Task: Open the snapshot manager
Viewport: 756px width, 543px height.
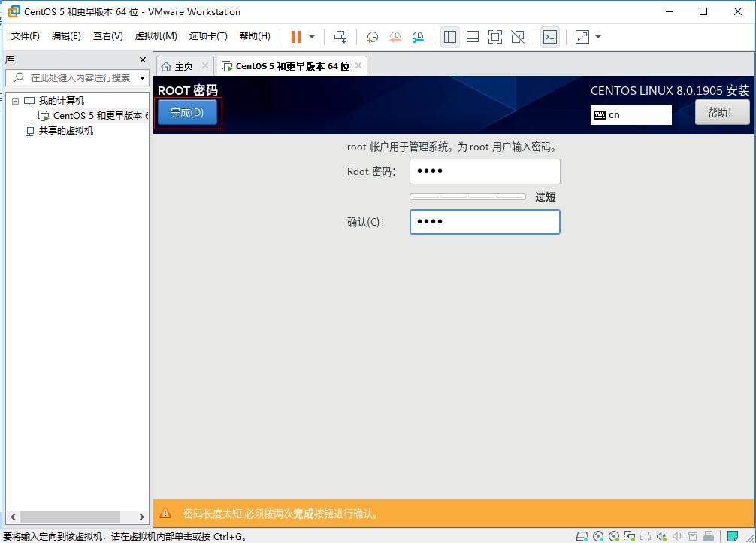Action: [x=418, y=36]
